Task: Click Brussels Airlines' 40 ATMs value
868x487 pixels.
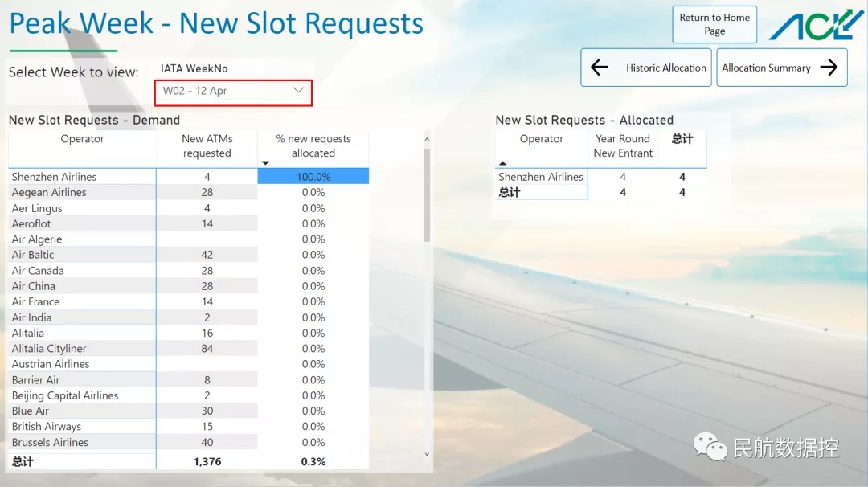Action: (x=207, y=443)
